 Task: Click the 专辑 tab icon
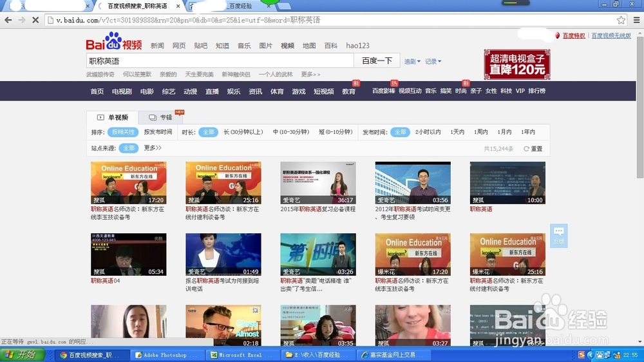click(x=153, y=117)
